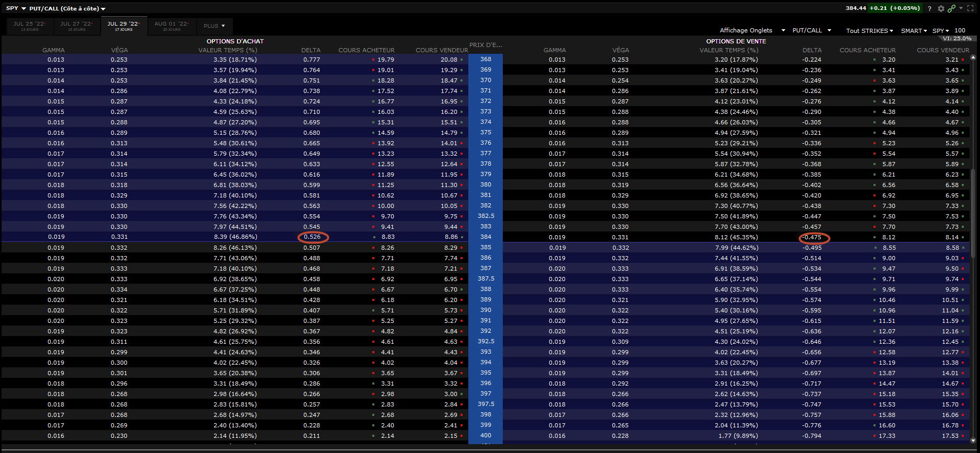The width and height of the screenshot is (980, 453).
Task: Open the Tout STRIKES filter dropdown
Action: [x=869, y=31]
